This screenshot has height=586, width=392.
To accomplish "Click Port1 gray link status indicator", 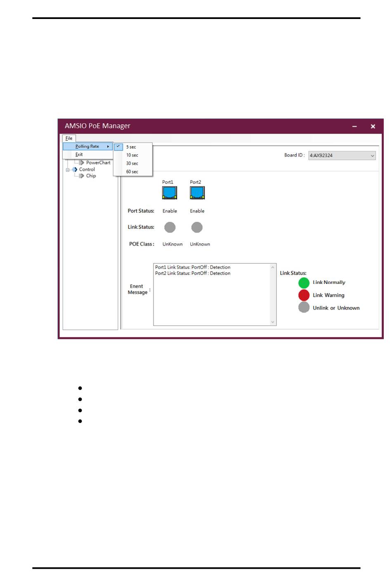I will [x=170, y=227].
